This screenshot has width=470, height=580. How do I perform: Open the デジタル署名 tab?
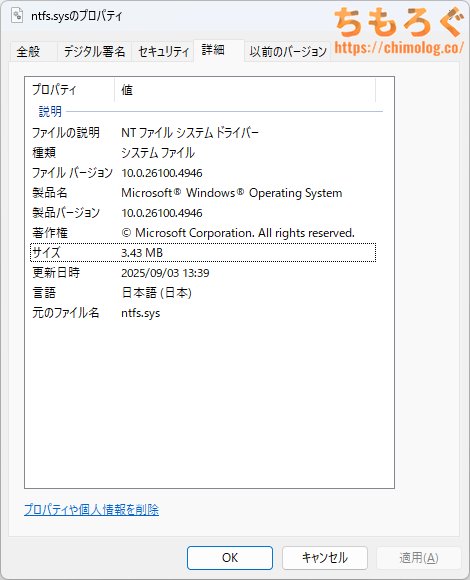[x=95, y=51]
